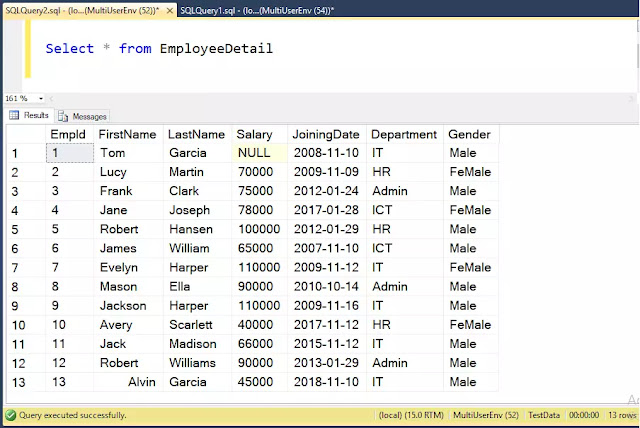Click department ICT for Jane
640x428 pixels.
click(x=382, y=210)
